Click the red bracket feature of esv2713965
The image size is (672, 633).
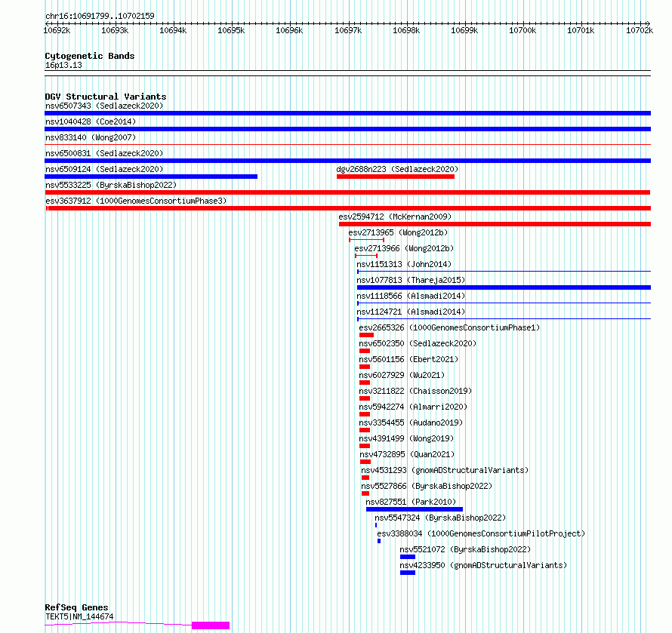click(x=366, y=240)
